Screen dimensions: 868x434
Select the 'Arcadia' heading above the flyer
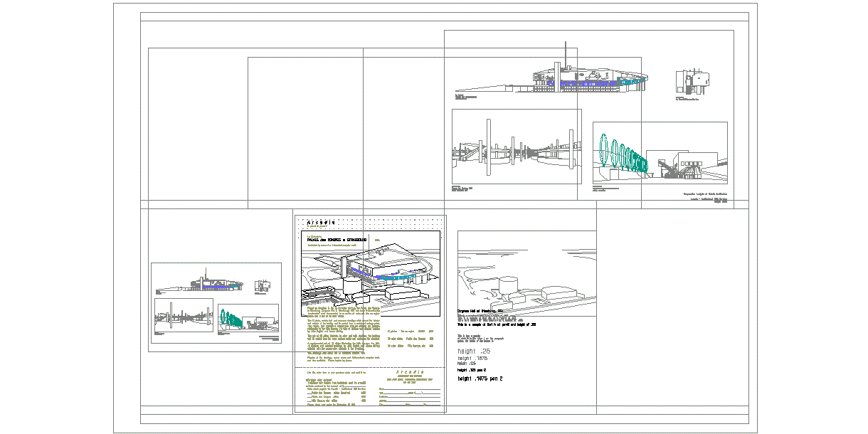coord(317,221)
